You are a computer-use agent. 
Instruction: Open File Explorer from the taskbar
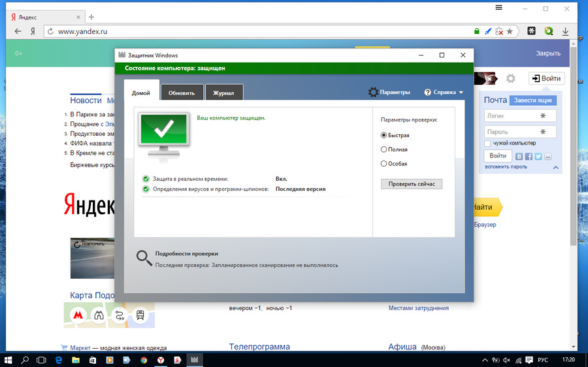point(76,360)
